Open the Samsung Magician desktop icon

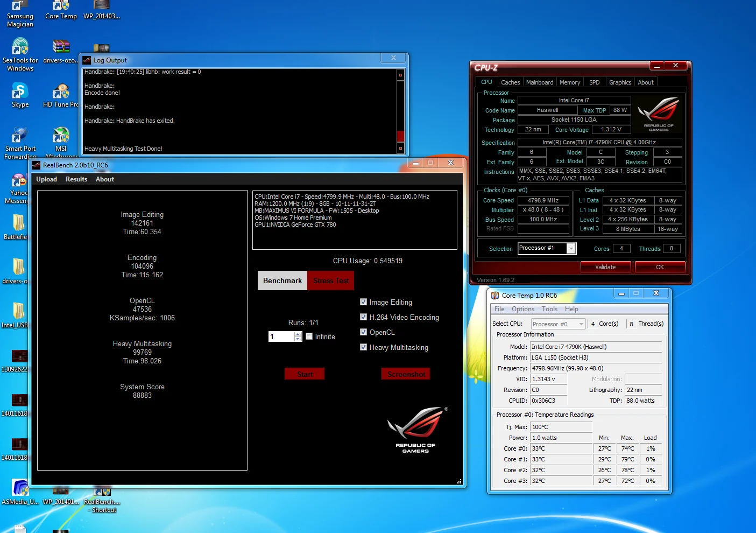point(20,14)
